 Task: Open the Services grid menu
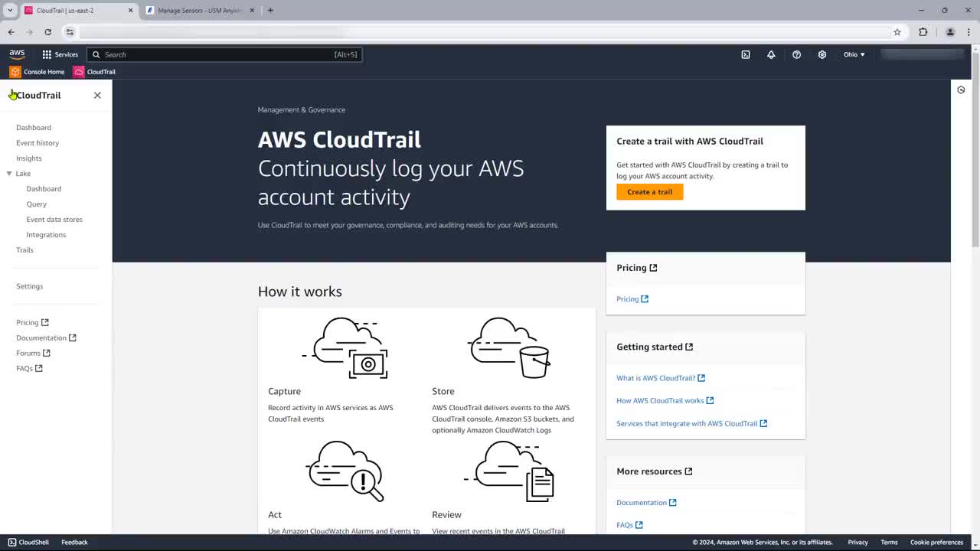[x=60, y=54]
